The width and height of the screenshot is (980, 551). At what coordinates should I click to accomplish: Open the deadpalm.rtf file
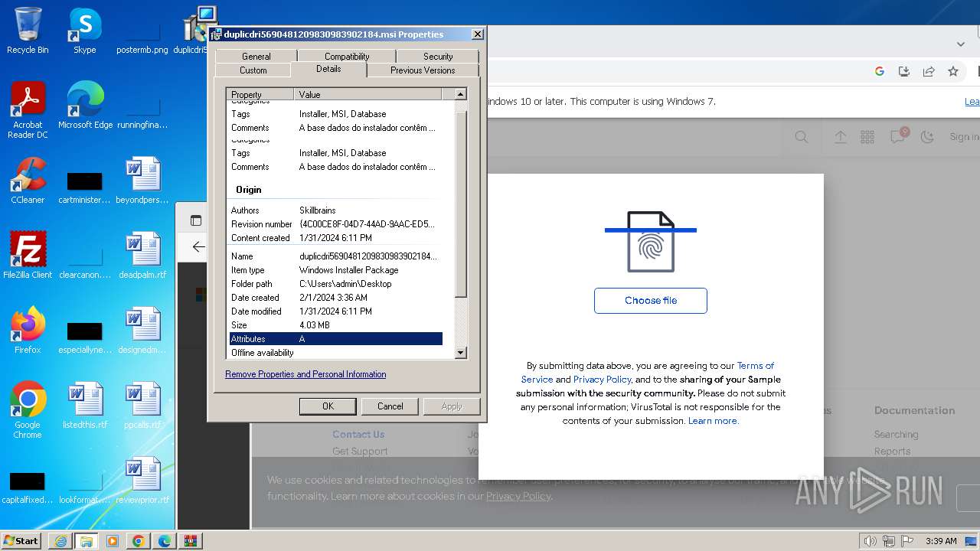[142, 255]
